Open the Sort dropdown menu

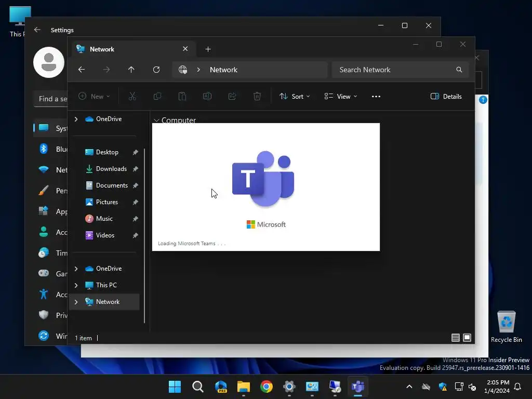tap(295, 96)
